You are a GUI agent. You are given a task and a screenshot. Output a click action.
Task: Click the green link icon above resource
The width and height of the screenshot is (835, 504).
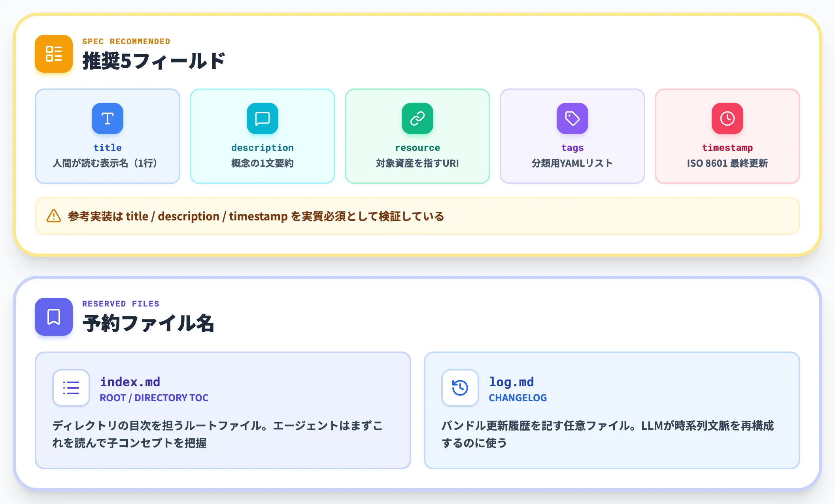coord(417,118)
